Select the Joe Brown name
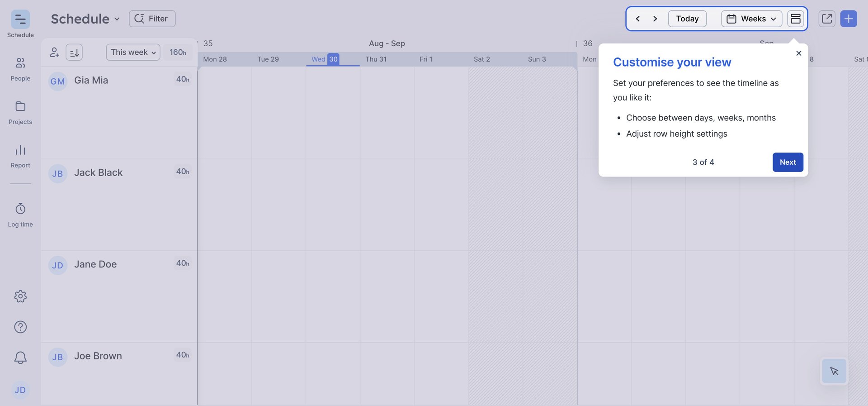The height and width of the screenshot is (406, 868). [x=98, y=356]
